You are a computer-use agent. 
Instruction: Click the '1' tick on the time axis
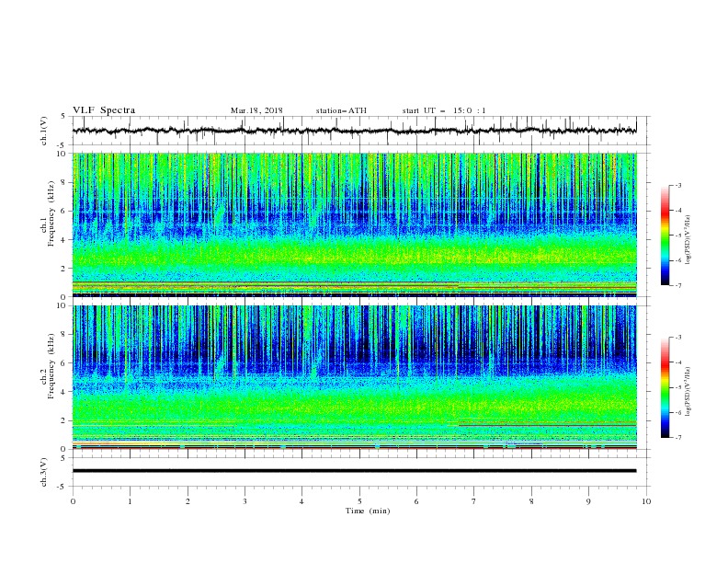point(130,501)
